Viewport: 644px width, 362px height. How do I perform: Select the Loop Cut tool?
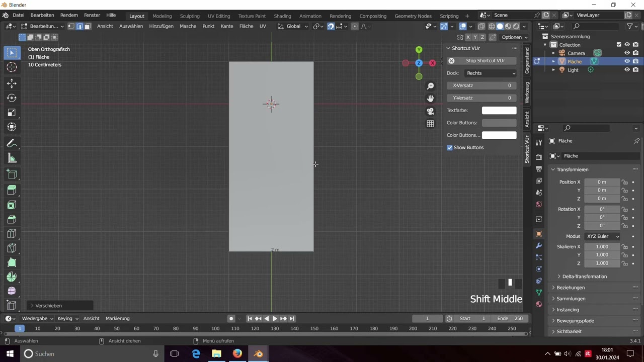12,234
